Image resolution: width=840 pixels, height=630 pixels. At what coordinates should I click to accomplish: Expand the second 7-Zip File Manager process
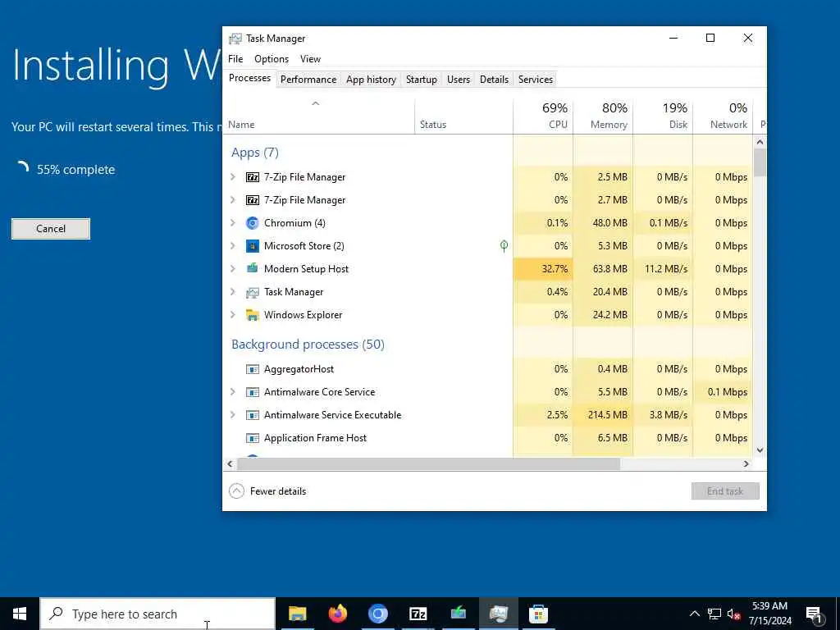232,200
